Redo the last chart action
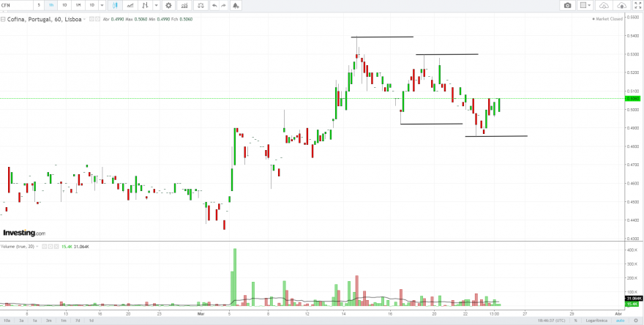The width and height of the screenshot is (644, 325). (223, 5)
